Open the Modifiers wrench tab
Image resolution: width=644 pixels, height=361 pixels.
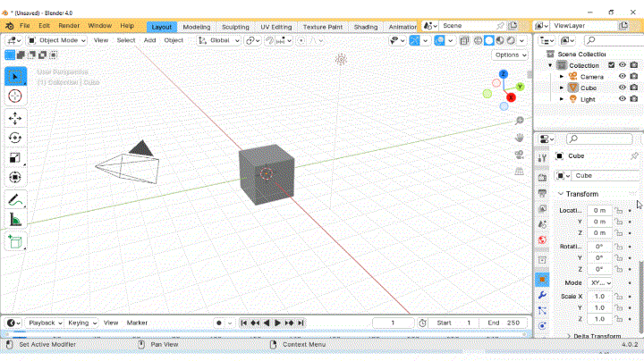(x=542, y=295)
